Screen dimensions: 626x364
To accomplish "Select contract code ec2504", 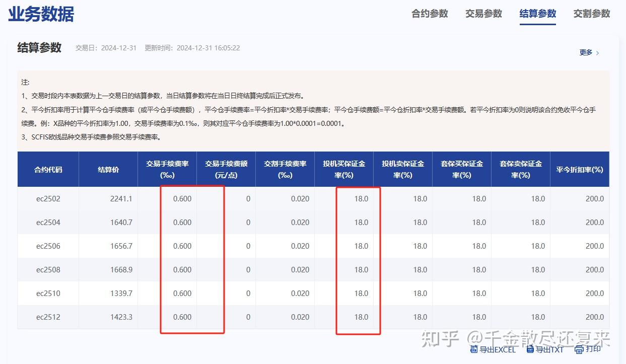I will click(48, 223).
